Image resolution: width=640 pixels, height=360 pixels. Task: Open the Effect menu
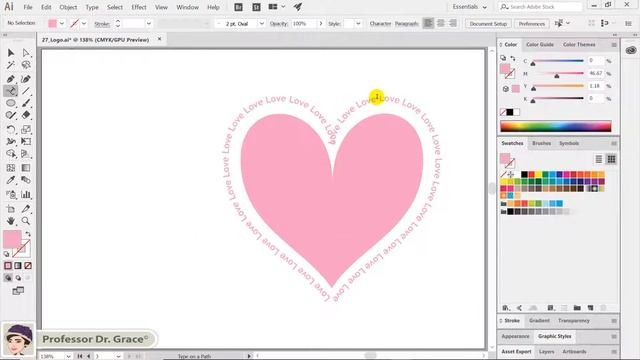(139, 7)
